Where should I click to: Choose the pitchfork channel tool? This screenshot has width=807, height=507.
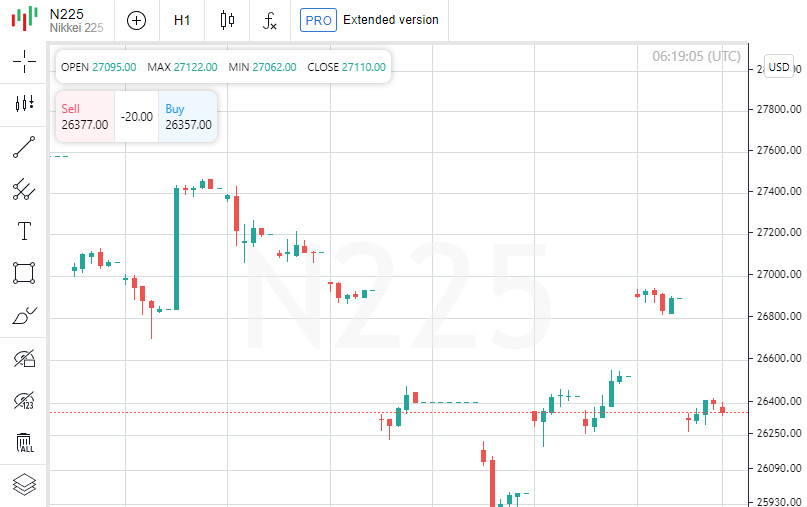[24, 189]
